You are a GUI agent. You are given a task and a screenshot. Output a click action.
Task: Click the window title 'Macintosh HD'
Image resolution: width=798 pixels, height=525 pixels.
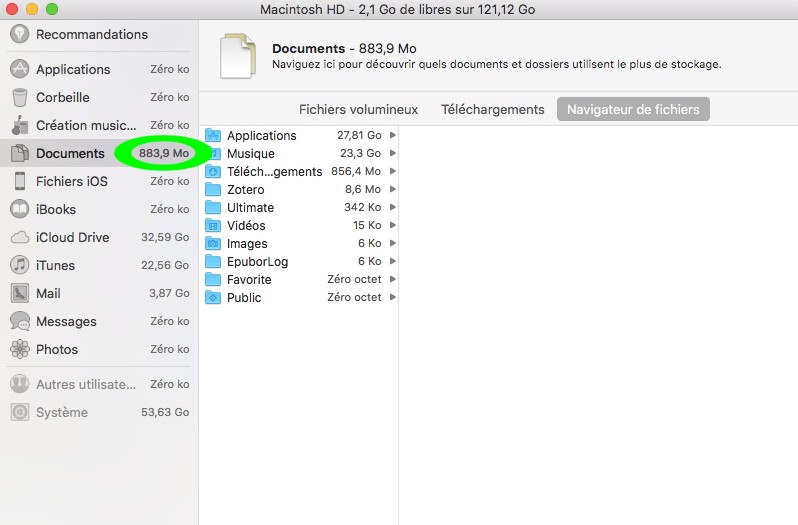(302, 10)
